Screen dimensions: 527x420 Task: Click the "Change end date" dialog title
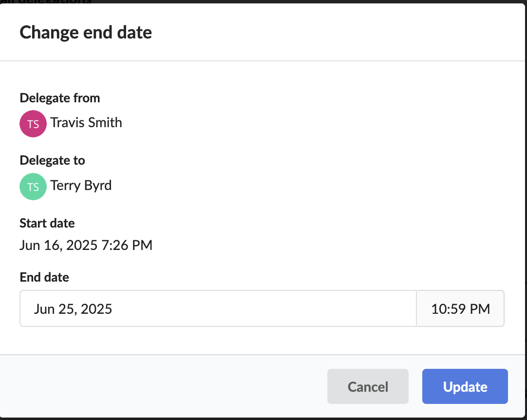pyautogui.click(x=86, y=33)
